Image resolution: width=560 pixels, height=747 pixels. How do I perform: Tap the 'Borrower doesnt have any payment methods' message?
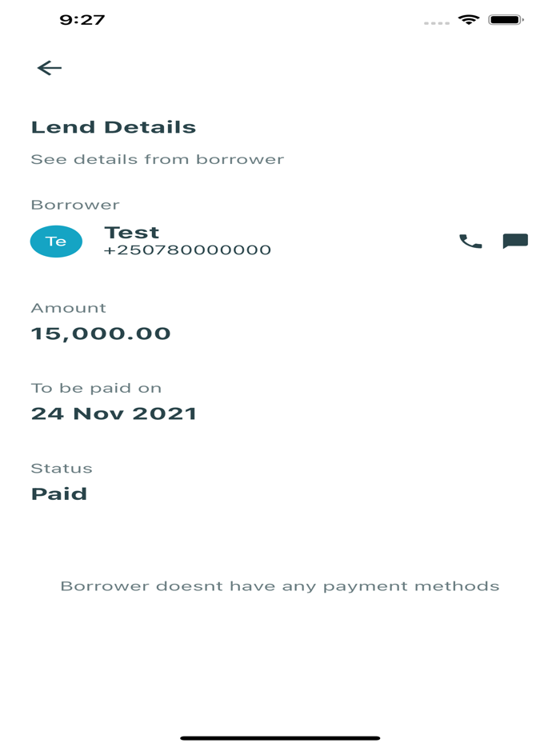[x=280, y=586]
